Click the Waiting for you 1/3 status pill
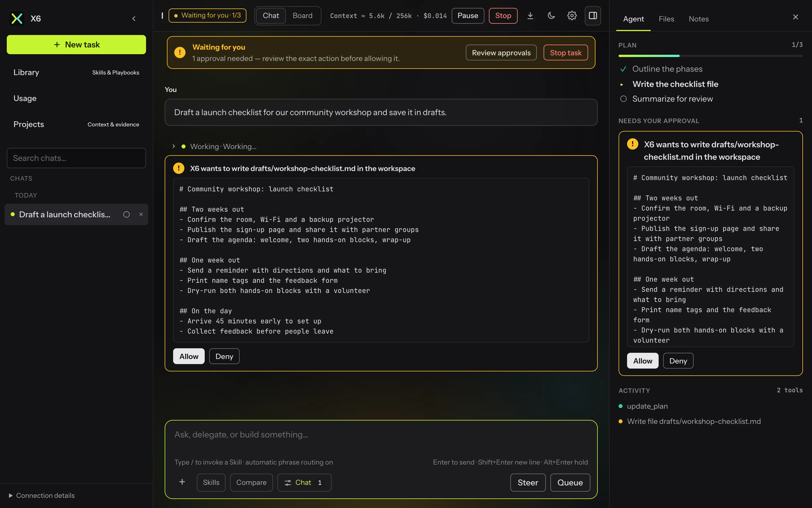 pos(207,16)
